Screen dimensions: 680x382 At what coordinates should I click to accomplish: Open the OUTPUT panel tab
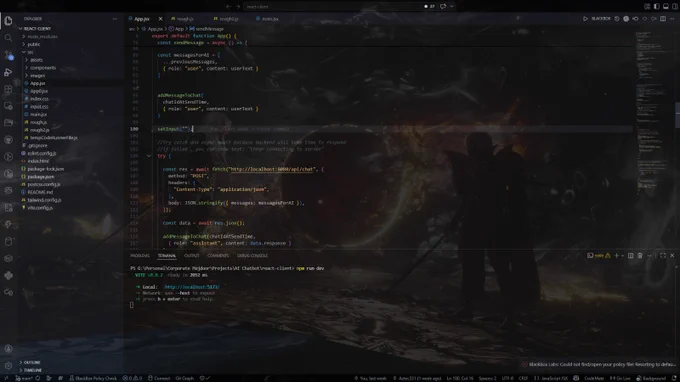click(x=191, y=256)
